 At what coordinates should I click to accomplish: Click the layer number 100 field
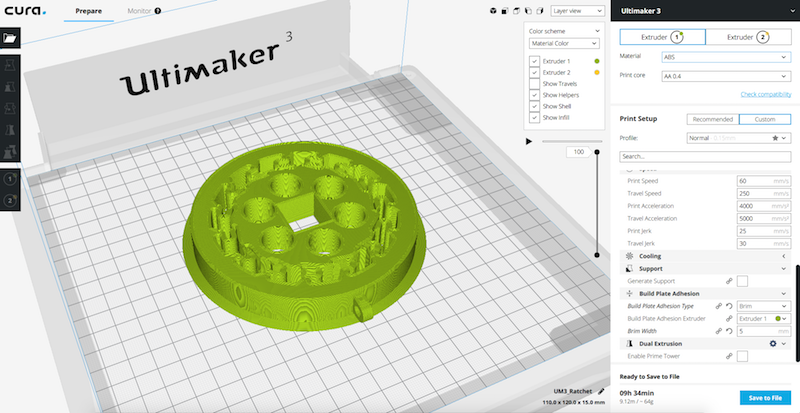[x=579, y=152]
